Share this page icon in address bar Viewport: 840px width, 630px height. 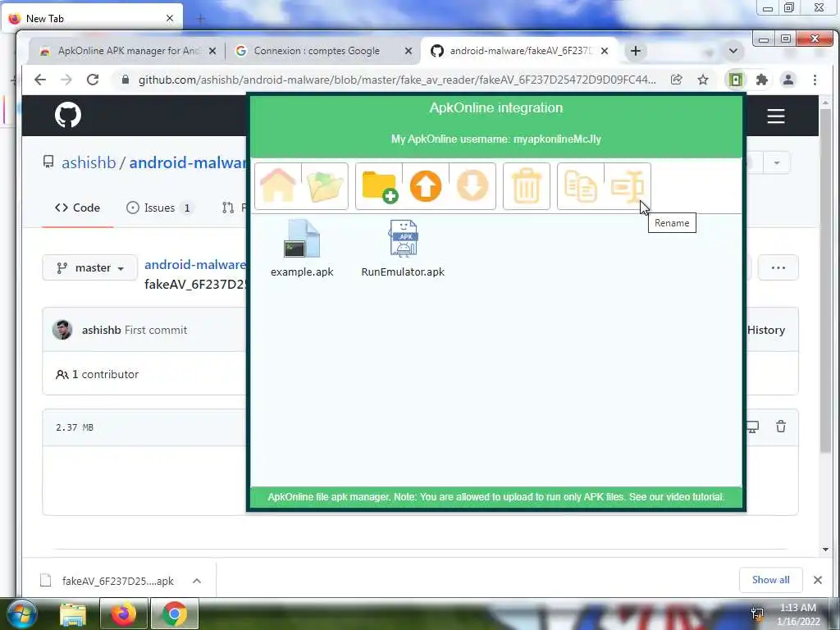tap(676, 80)
